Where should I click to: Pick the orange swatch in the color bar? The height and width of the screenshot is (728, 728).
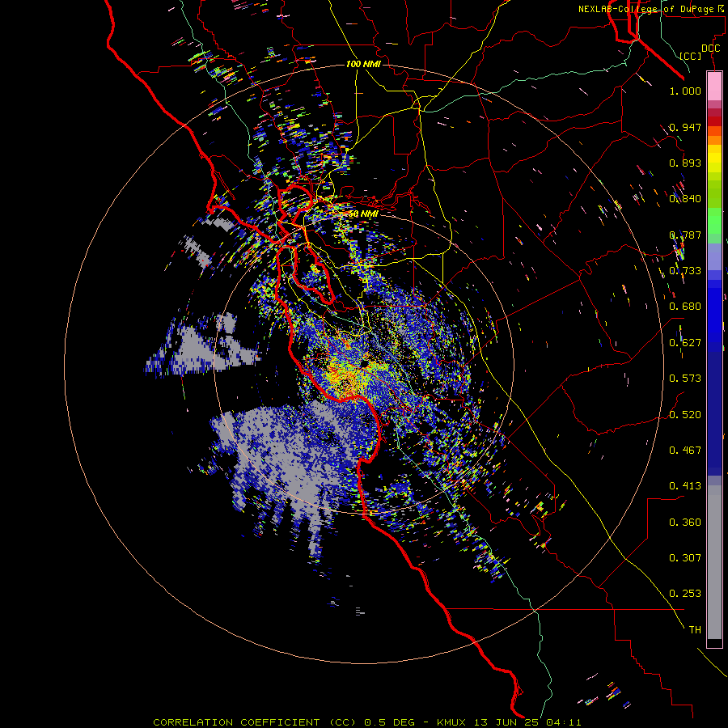pyautogui.click(x=714, y=140)
